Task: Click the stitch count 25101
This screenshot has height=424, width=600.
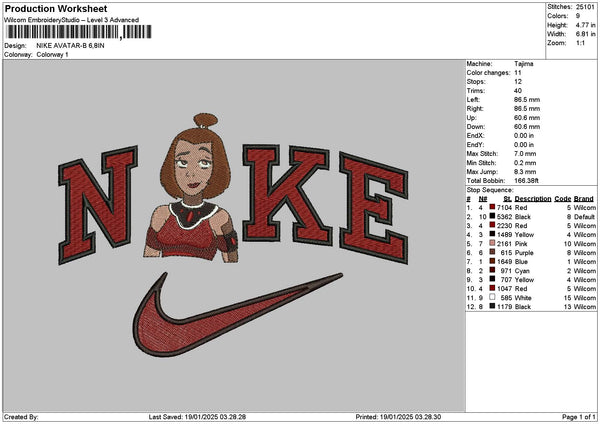Action: click(585, 7)
